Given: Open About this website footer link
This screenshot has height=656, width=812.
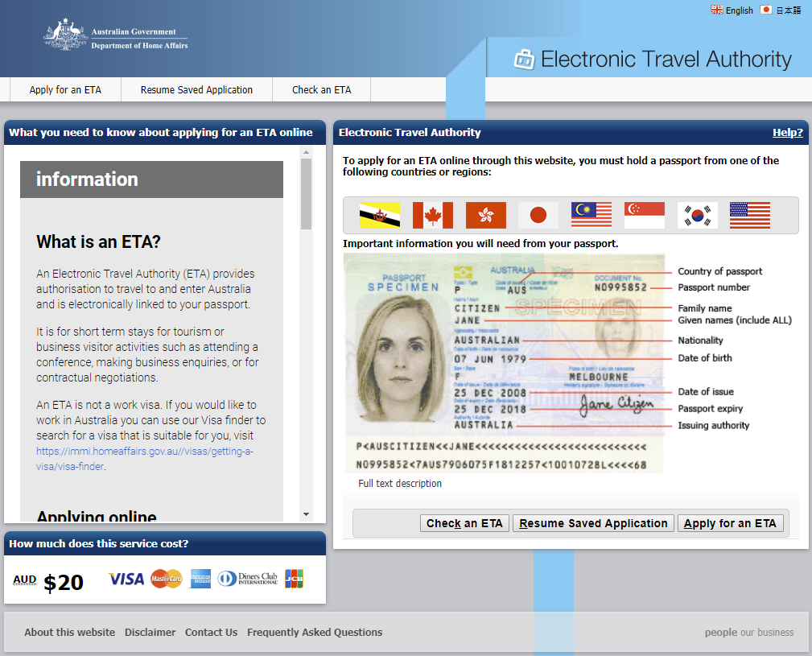Looking at the screenshot, I should (70, 632).
